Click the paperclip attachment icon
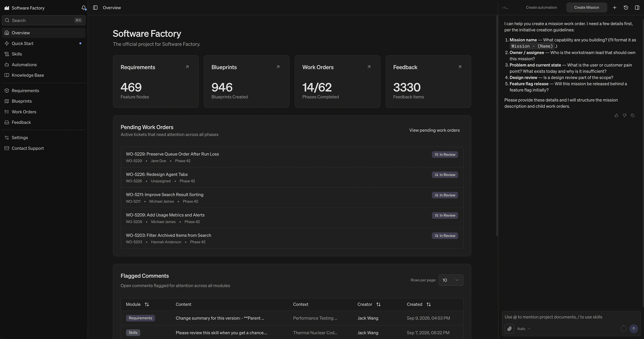The image size is (644, 339). click(509, 328)
